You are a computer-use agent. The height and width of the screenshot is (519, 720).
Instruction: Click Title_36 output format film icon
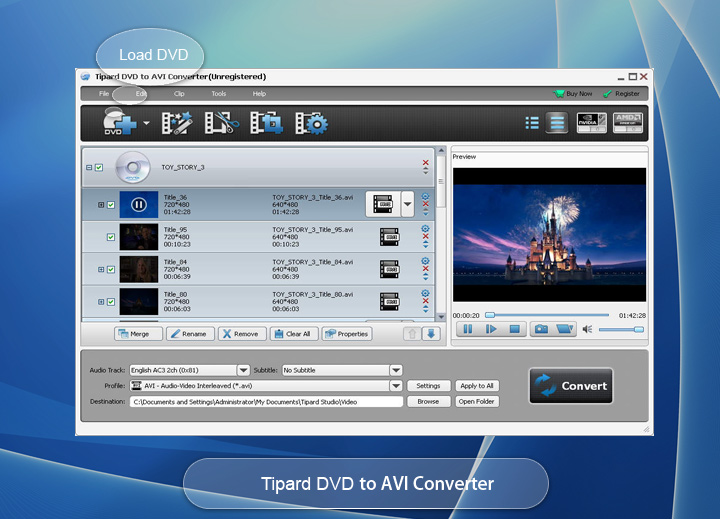point(383,204)
